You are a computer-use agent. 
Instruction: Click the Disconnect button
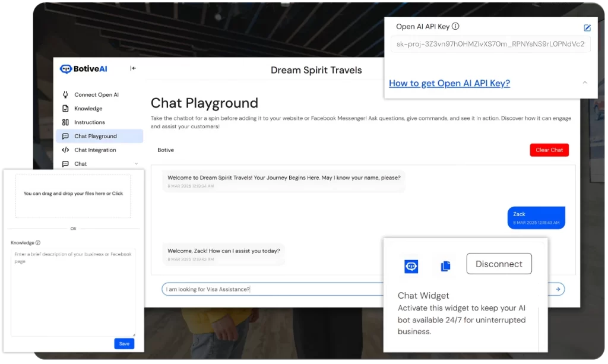pos(499,265)
